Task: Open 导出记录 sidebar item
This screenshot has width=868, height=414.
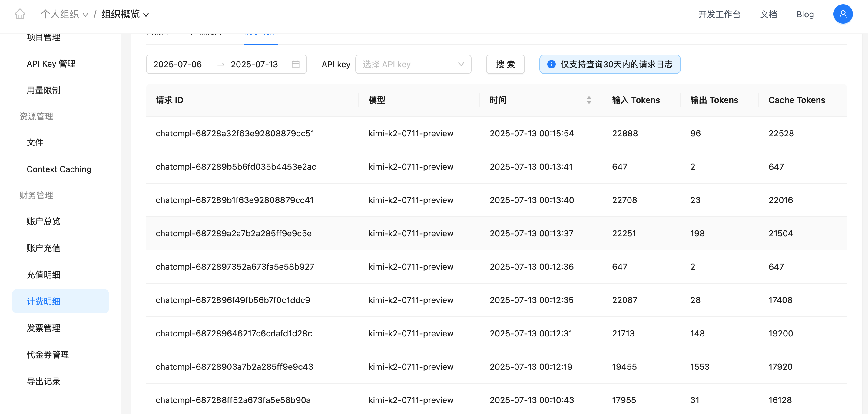Action: [x=44, y=381]
